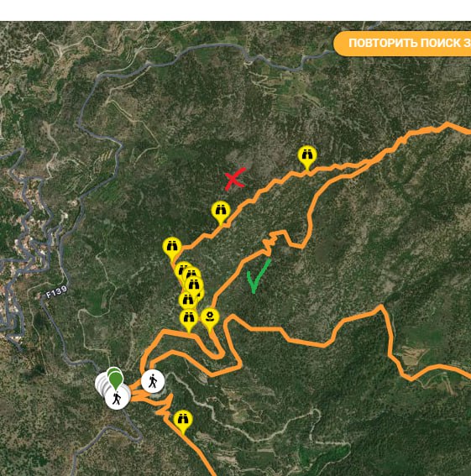Click the standalone white hiker marker
This screenshot has height=476, width=471.
pos(153,381)
